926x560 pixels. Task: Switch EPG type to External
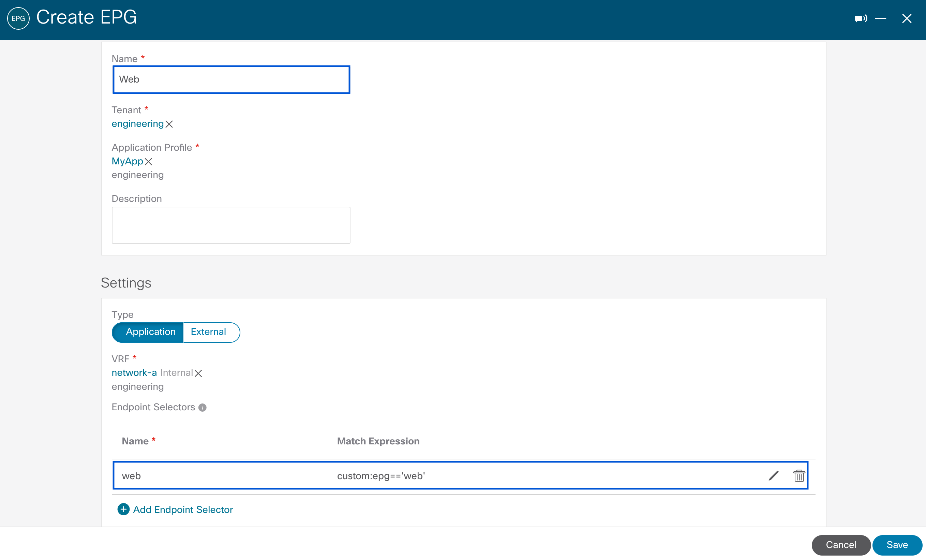click(x=208, y=332)
